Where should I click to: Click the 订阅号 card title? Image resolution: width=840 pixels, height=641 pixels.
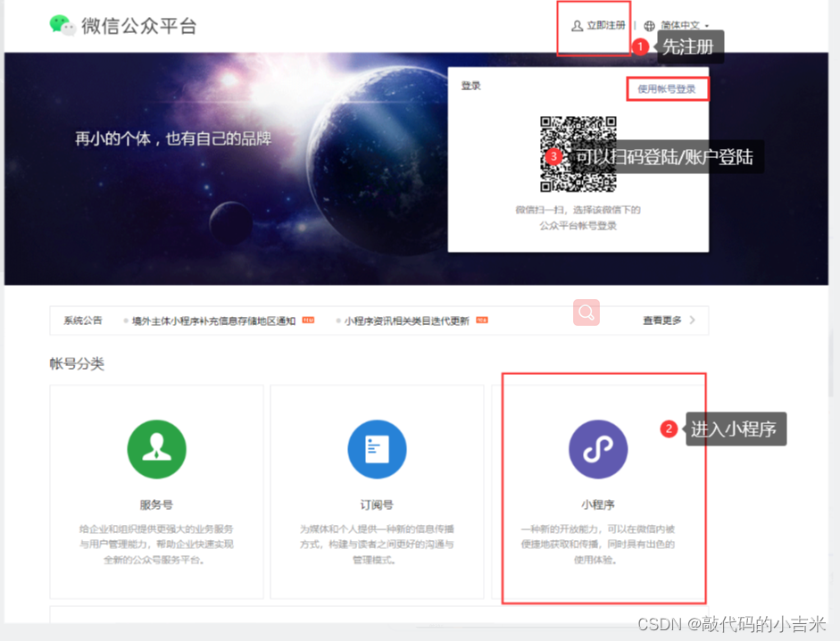click(377, 504)
